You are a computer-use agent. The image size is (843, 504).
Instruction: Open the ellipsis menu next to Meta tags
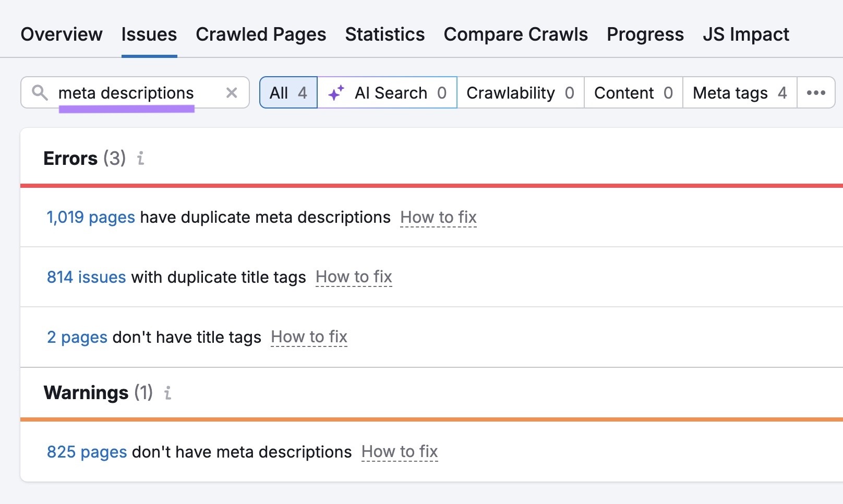click(816, 92)
